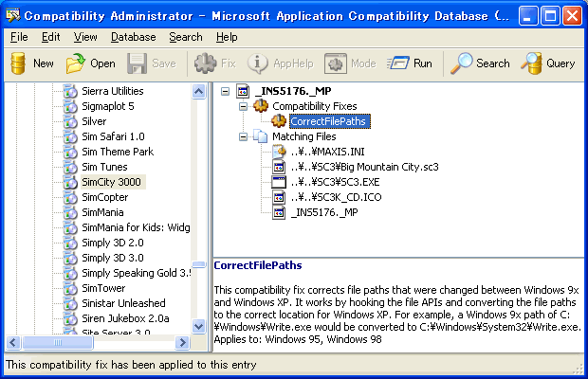Click the app list vertical scrollbar thumb
The height and width of the screenshot is (379, 588).
[199, 264]
